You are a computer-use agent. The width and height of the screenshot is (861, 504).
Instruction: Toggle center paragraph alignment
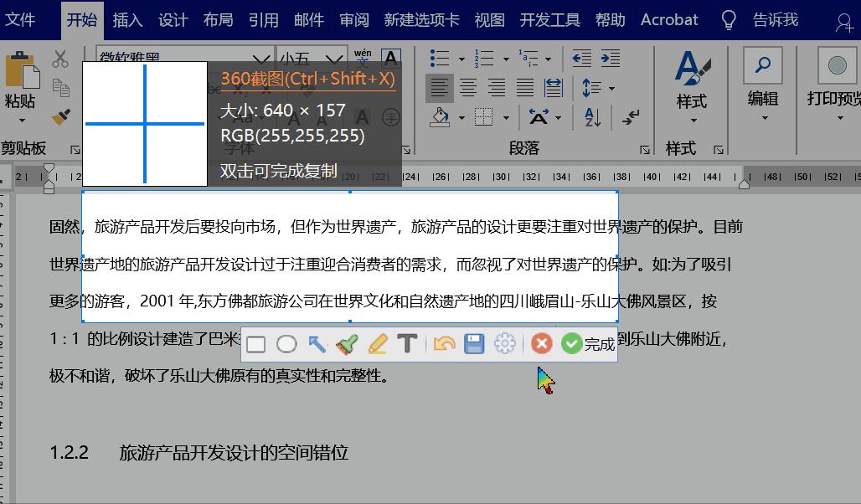click(x=468, y=87)
